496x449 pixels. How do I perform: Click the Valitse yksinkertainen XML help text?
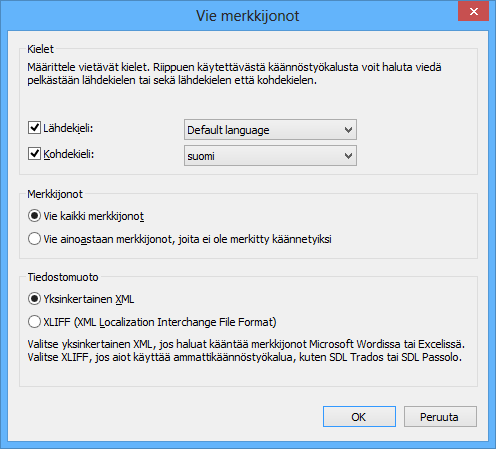(x=246, y=350)
